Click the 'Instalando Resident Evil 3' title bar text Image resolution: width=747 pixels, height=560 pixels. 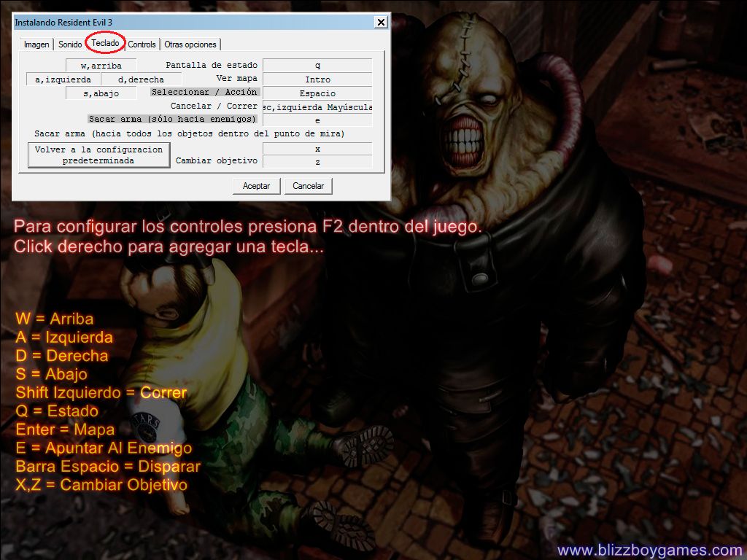[x=63, y=23]
